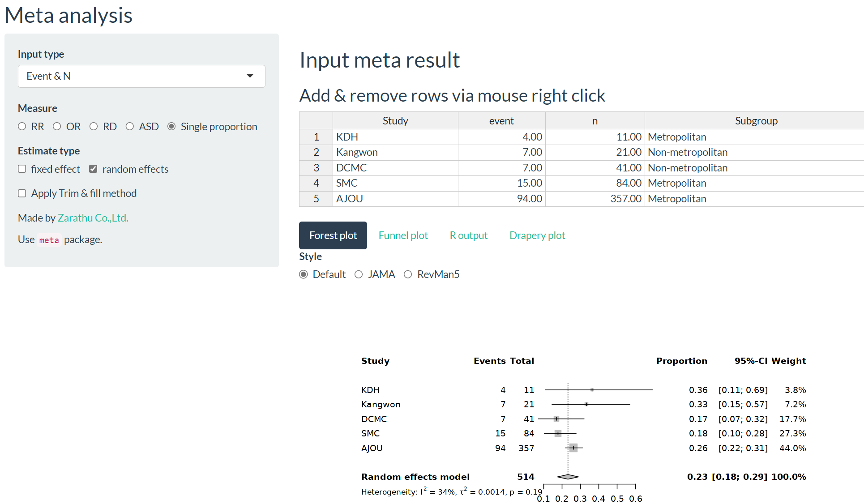Switch to the Funnel plot tab
864x504 pixels.
point(403,235)
